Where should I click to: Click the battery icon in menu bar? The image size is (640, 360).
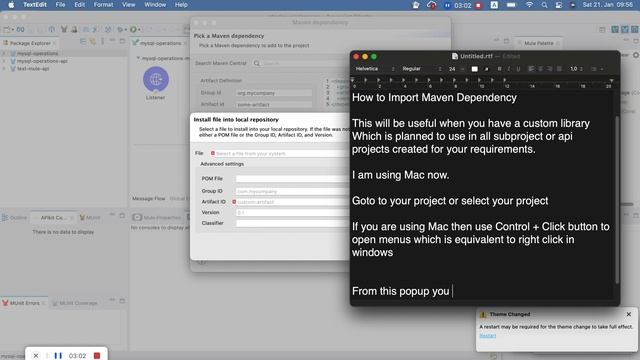pos(511,5)
